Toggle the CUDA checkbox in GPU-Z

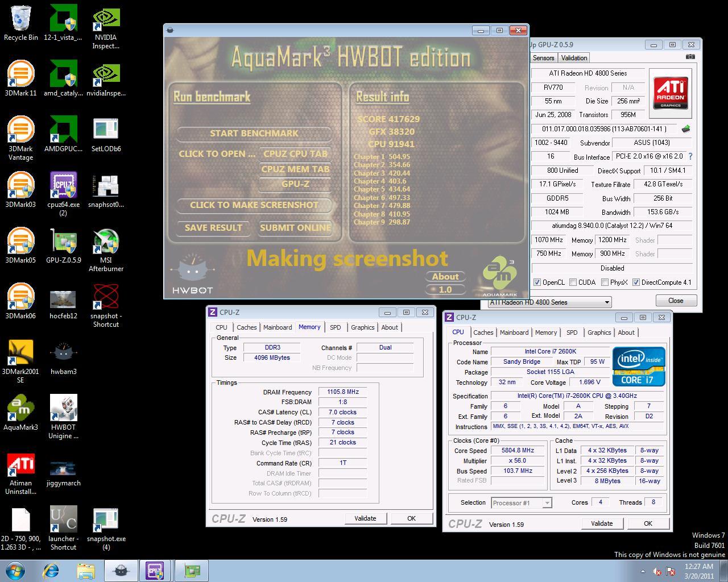point(573,282)
